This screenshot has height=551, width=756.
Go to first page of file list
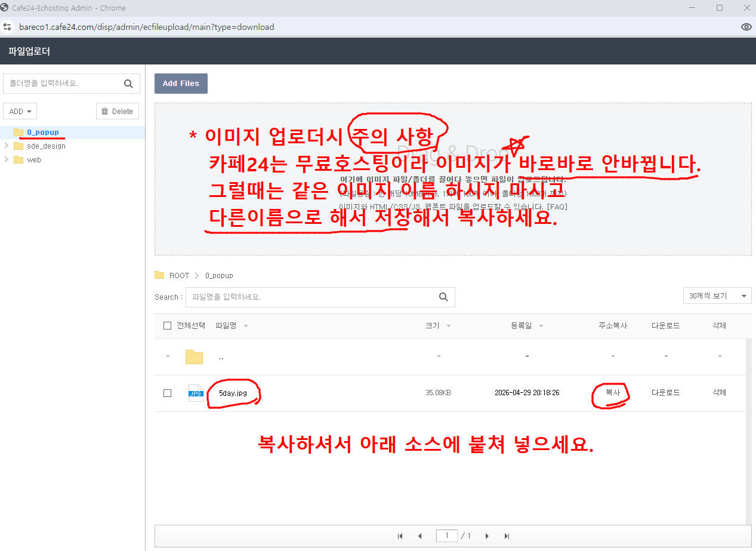pyautogui.click(x=400, y=536)
